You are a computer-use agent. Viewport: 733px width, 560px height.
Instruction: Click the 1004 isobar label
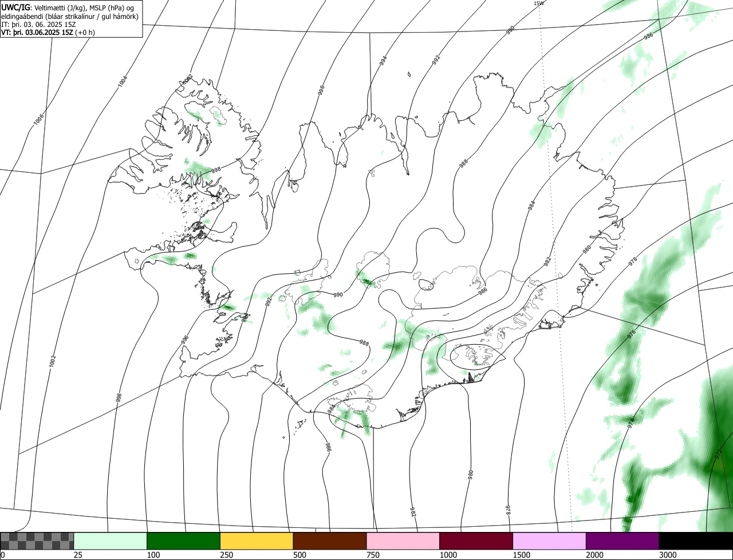click(x=123, y=82)
